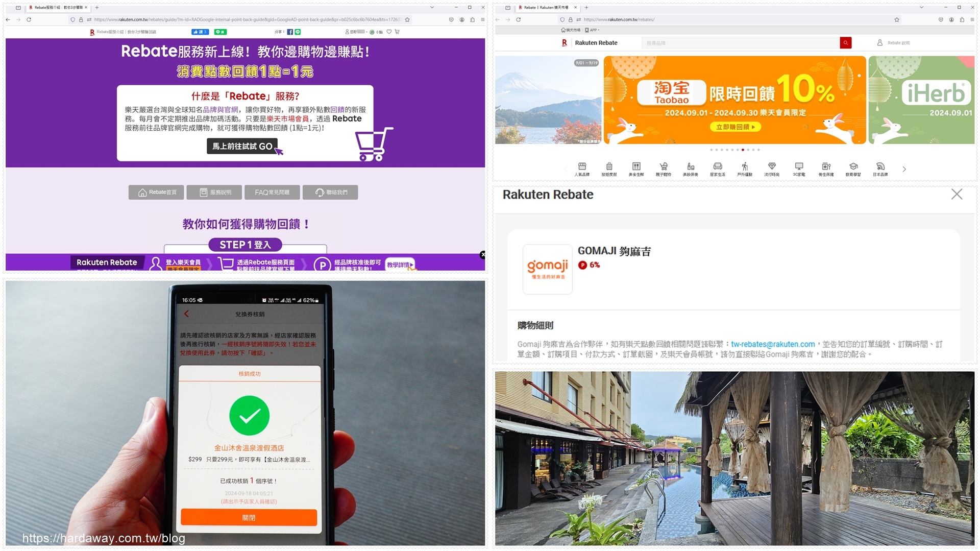Open the account icon in left browser toolbar
Screen dimensions: 980x551
(x=462, y=19)
